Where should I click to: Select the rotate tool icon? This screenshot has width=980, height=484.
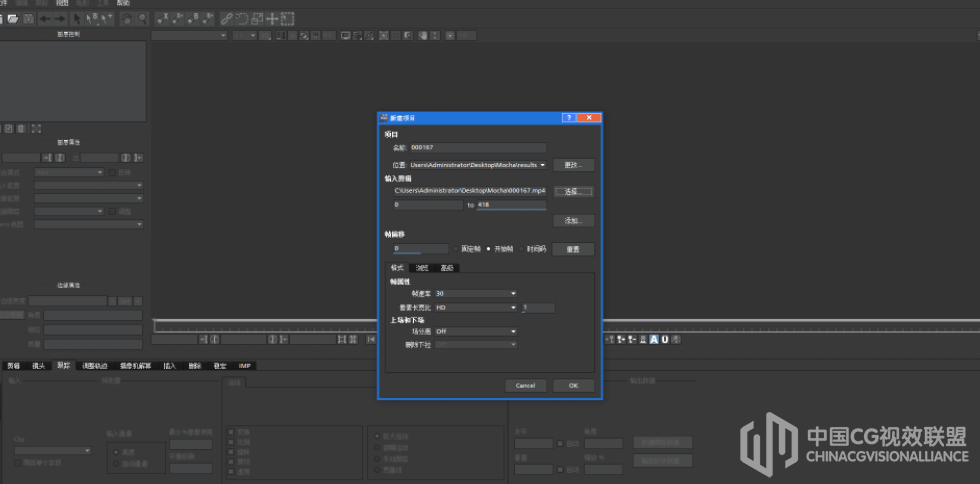[x=242, y=19]
